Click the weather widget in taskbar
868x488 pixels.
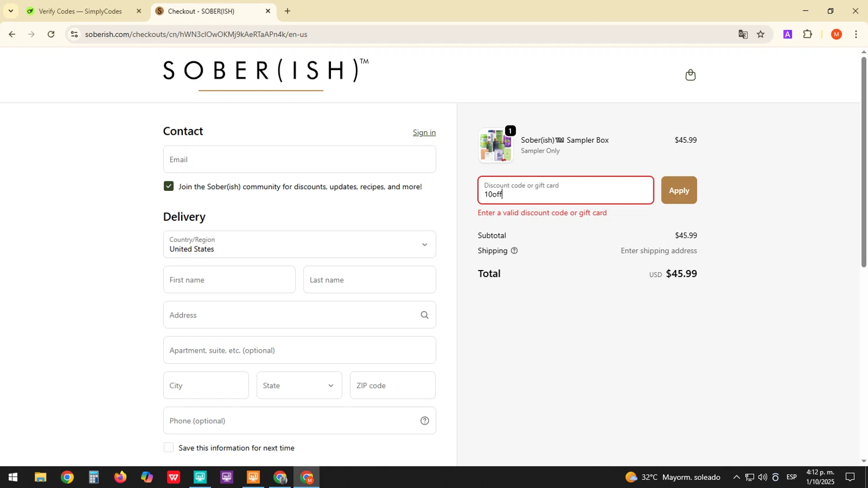tap(673, 478)
